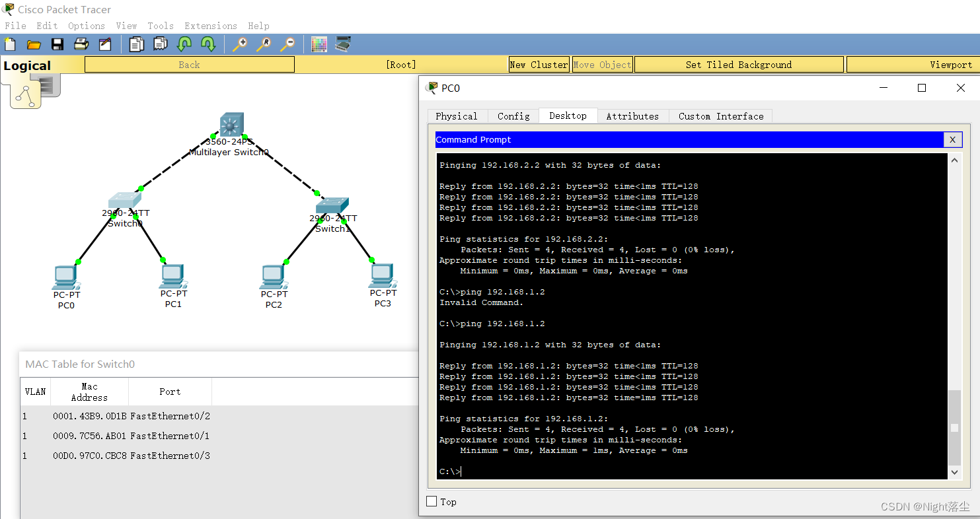The height and width of the screenshot is (519, 980).
Task: Open the drawing palette icon
Action: tap(319, 44)
